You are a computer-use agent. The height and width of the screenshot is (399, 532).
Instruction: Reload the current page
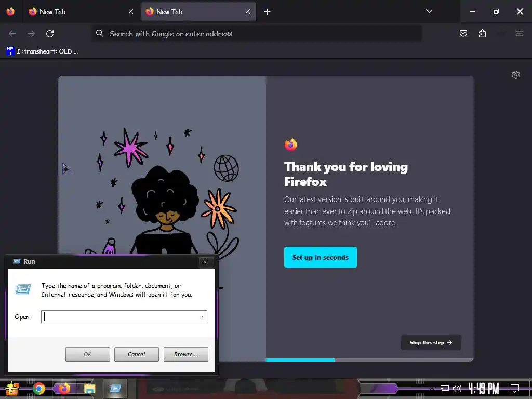pos(50,33)
